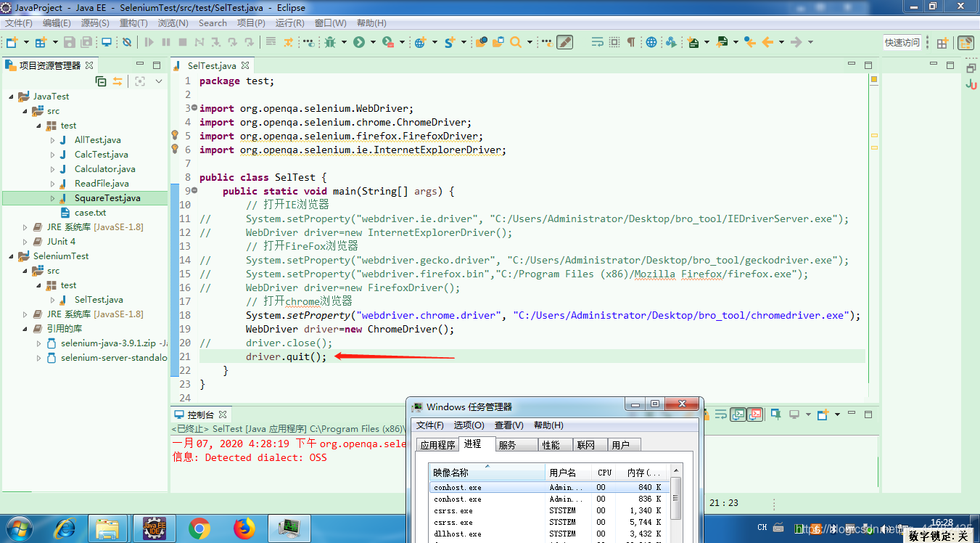Select SquareTest.java in the tree

(x=107, y=198)
